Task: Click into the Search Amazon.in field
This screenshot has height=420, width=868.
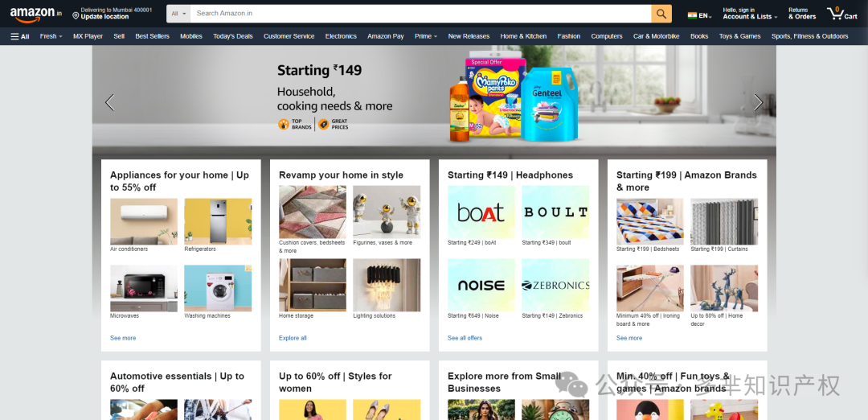Action: 420,14
